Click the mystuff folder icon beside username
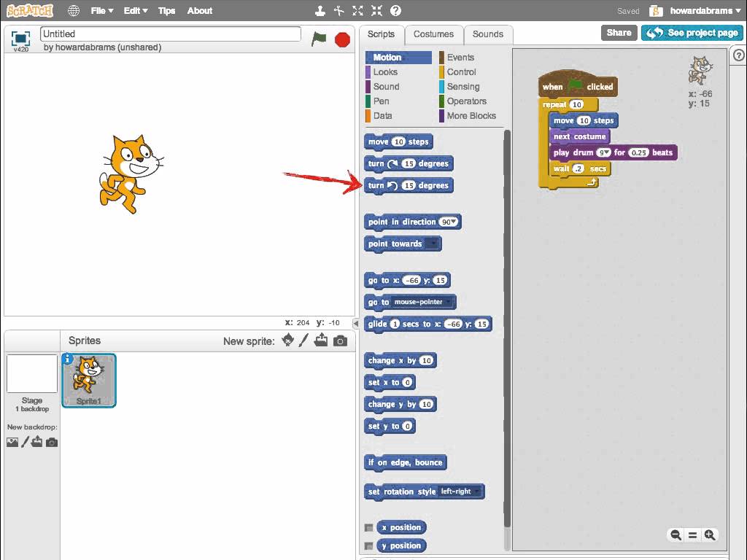The height and width of the screenshot is (560, 747). (x=656, y=10)
